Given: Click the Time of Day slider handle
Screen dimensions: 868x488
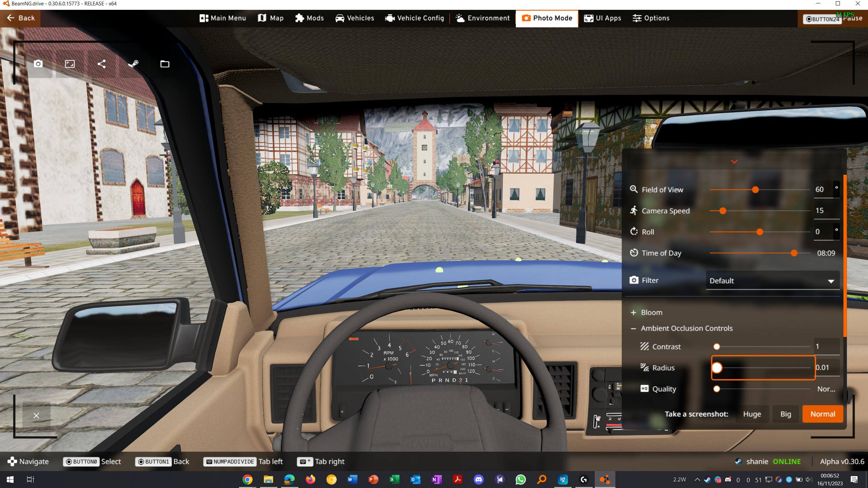Looking at the screenshot, I should click(794, 253).
